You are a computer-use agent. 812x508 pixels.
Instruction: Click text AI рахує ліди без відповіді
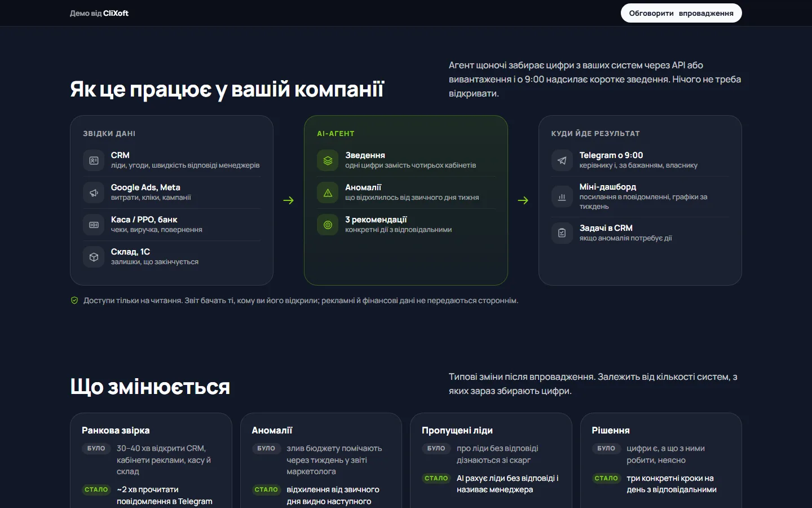coord(506,478)
